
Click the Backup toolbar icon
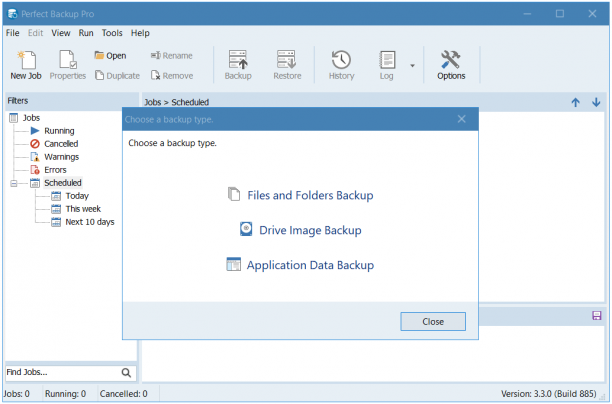[238, 60]
